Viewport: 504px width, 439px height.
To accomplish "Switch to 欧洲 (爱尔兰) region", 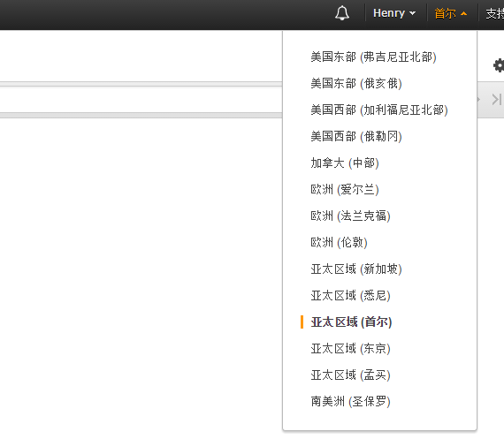I will tap(345, 190).
